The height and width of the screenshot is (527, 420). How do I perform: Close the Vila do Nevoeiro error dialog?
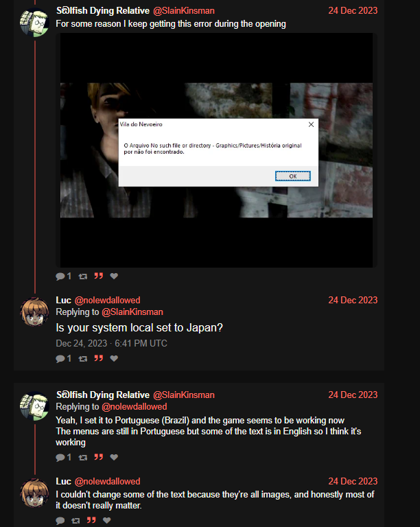pos(311,124)
